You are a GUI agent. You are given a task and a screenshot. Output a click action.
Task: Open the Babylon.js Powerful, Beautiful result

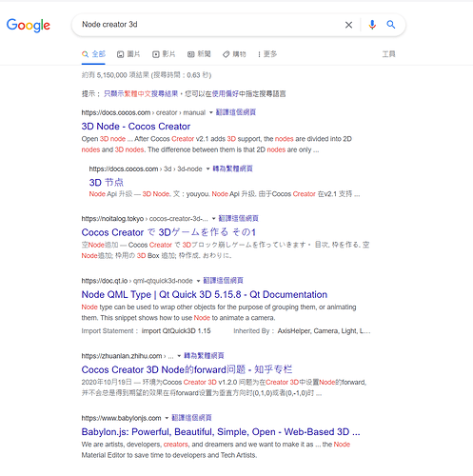(221, 432)
